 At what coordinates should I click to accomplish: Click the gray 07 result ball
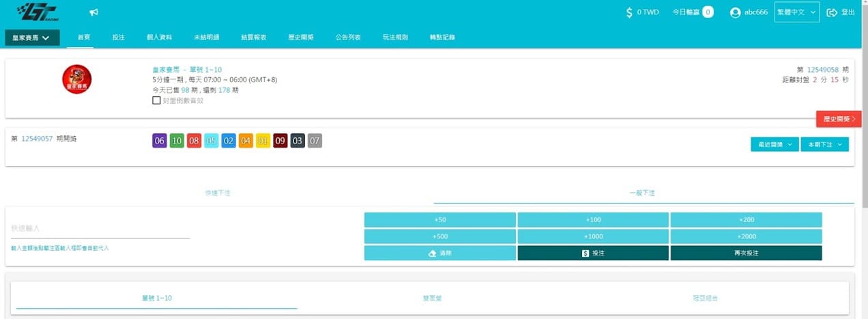315,141
